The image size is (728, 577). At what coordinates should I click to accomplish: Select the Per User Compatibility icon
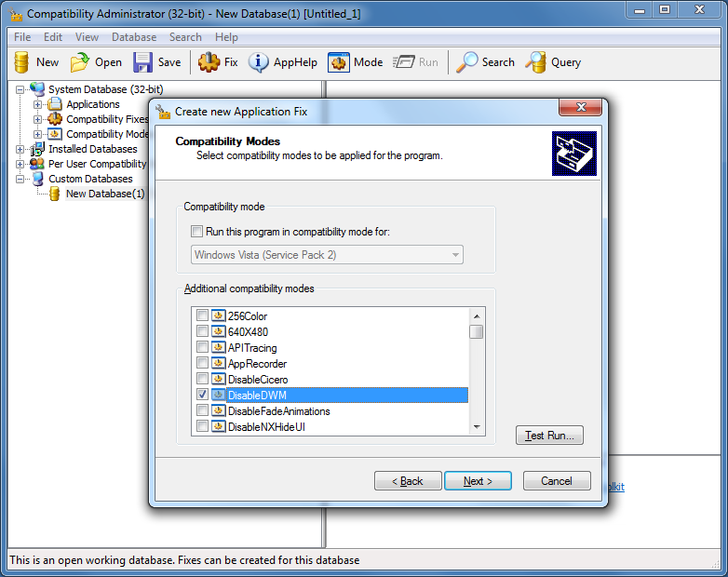click(x=37, y=164)
